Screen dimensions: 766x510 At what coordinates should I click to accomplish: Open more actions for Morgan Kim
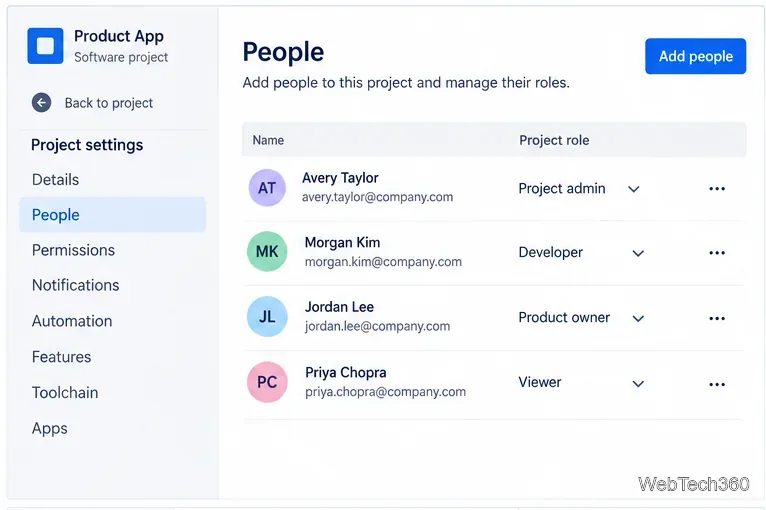point(717,253)
